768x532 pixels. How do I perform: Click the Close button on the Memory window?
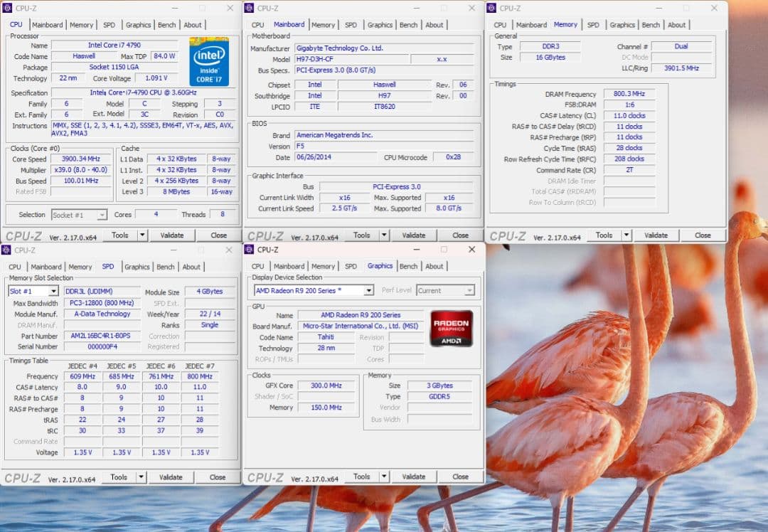click(x=703, y=235)
